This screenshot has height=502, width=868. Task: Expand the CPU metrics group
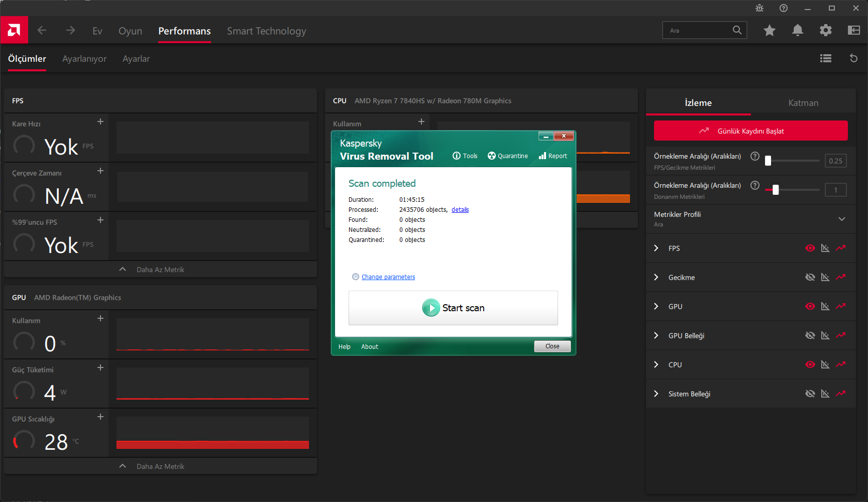coord(656,364)
